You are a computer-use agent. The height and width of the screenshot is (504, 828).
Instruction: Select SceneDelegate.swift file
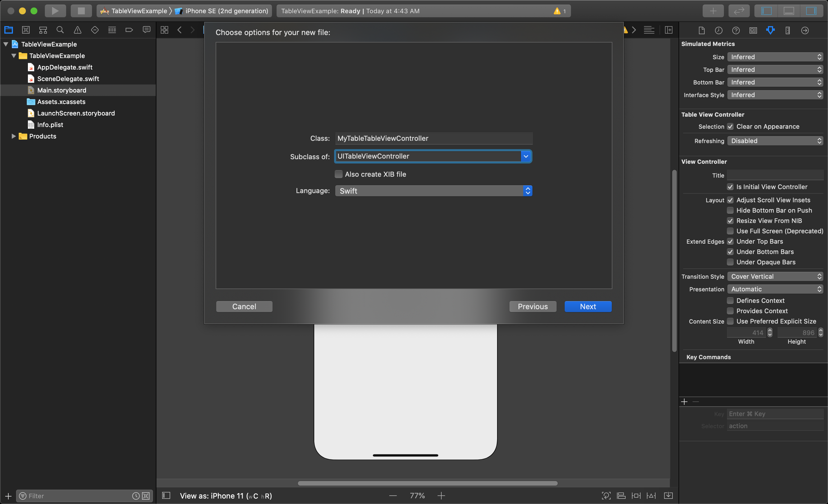[x=68, y=78]
